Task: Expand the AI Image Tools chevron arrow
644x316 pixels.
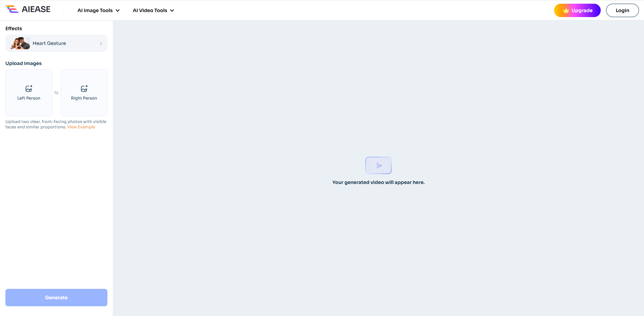Action: click(118, 10)
